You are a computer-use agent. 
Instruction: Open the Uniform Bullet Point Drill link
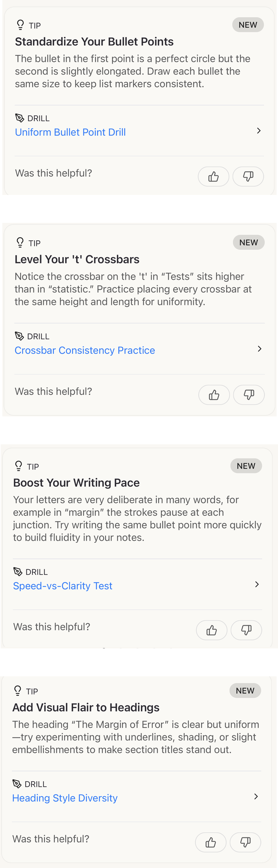click(70, 132)
